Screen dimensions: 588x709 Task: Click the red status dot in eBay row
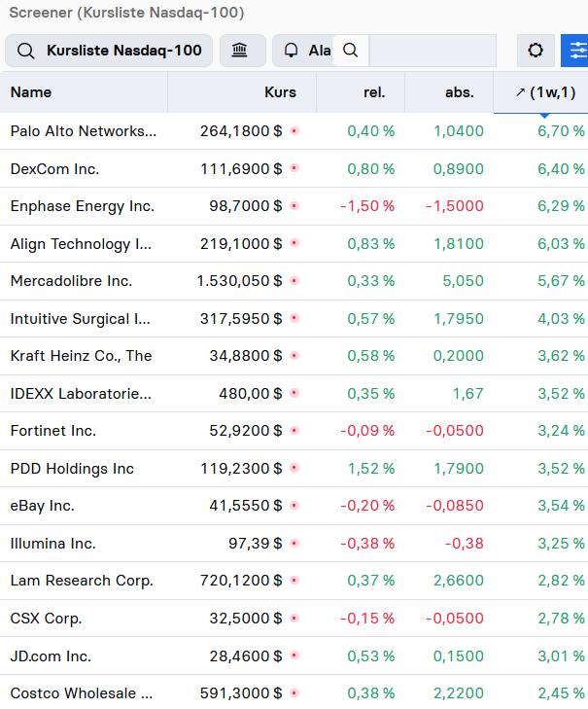click(294, 506)
